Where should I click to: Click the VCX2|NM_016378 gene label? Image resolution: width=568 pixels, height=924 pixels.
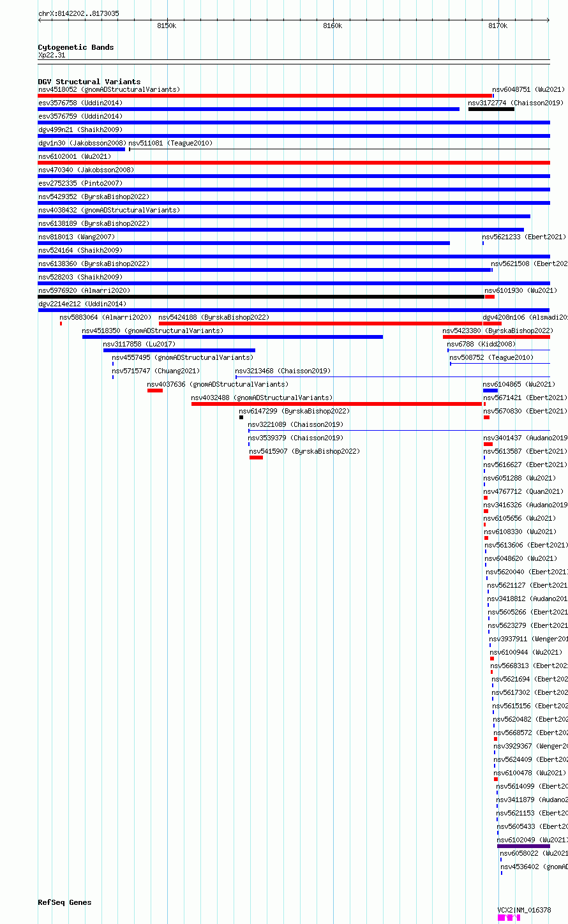524,910
